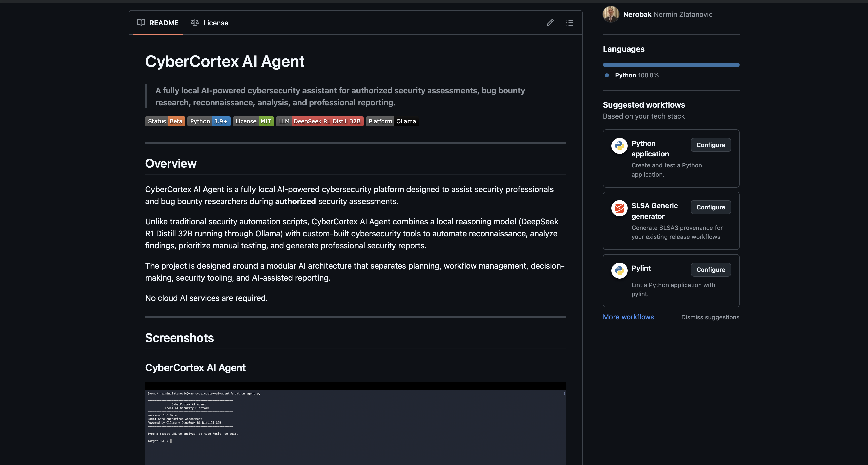Click the Python language color dot
The height and width of the screenshot is (465, 868).
point(607,75)
